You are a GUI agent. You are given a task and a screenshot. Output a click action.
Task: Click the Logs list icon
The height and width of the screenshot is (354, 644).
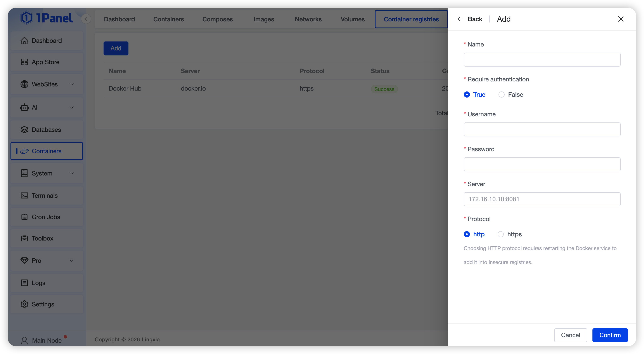pos(24,283)
